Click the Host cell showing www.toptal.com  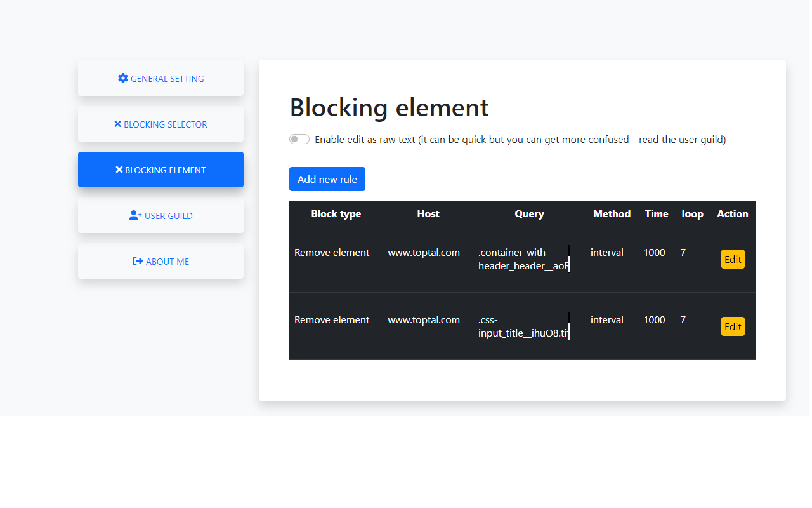point(424,252)
